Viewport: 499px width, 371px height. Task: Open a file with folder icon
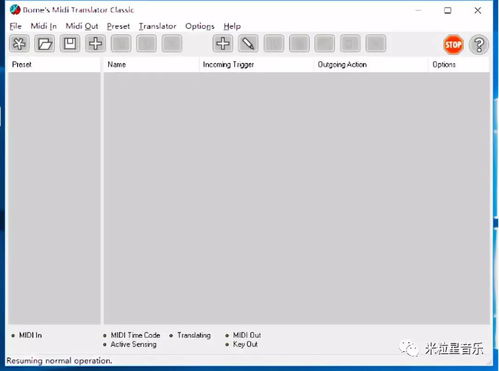[x=45, y=44]
